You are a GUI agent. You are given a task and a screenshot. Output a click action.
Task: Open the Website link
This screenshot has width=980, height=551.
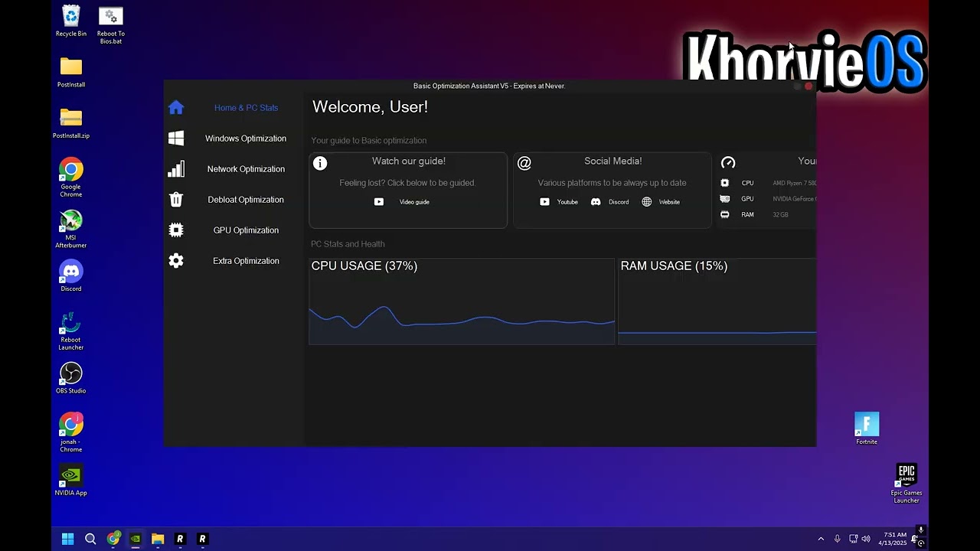pyautogui.click(x=669, y=202)
